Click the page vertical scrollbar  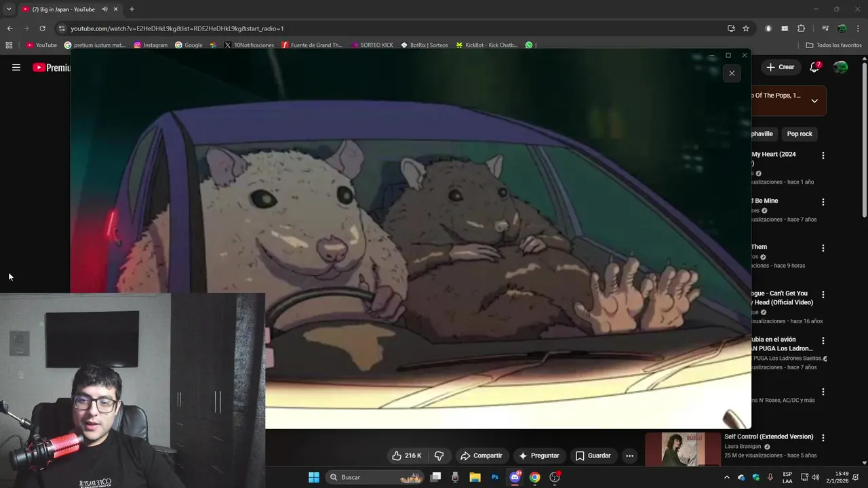(x=864, y=140)
